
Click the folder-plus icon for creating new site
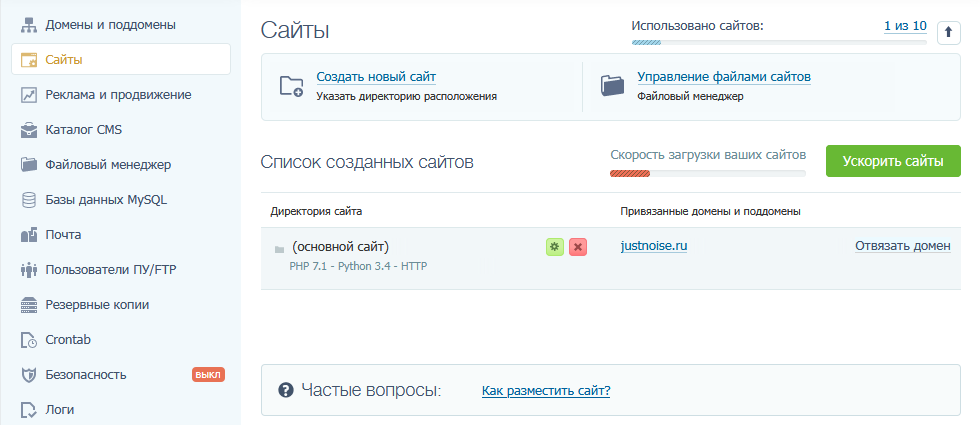[291, 86]
